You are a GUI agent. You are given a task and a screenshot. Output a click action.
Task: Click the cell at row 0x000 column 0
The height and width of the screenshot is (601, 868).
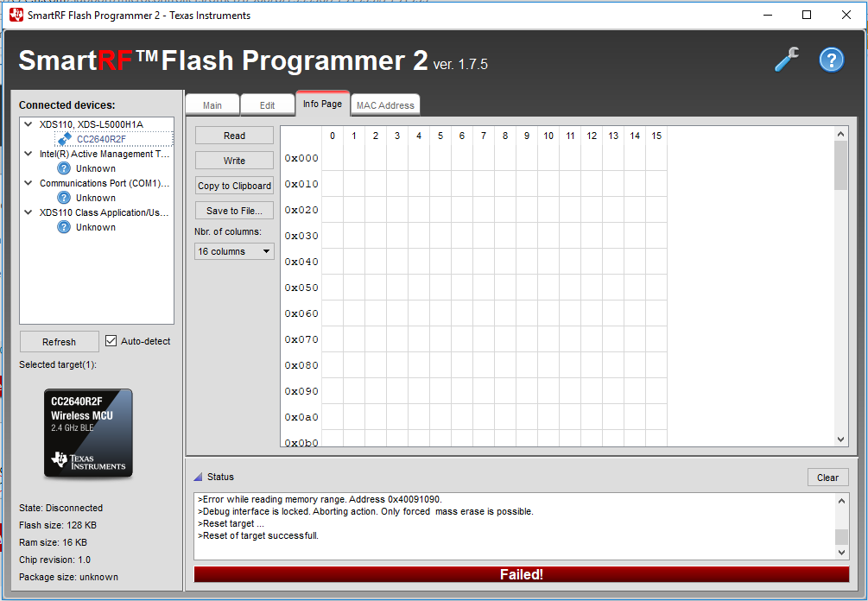pyautogui.click(x=333, y=158)
